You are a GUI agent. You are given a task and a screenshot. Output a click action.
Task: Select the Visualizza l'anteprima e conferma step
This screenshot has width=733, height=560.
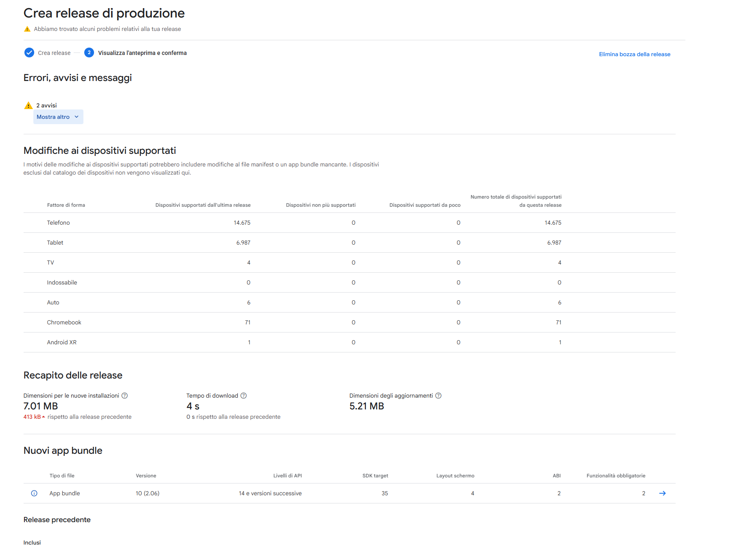point(142,53)
